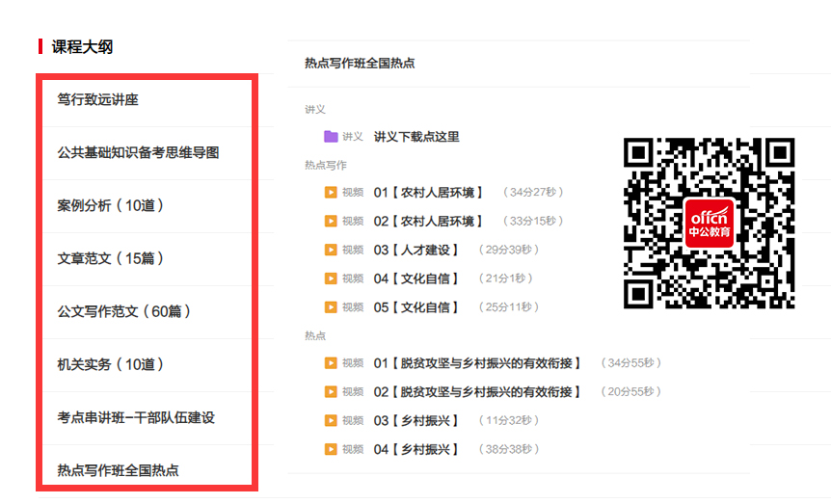Screen dimensions: 831x504
Task: Click video icon for 03 乡村振兴
Action: (331, 421)
